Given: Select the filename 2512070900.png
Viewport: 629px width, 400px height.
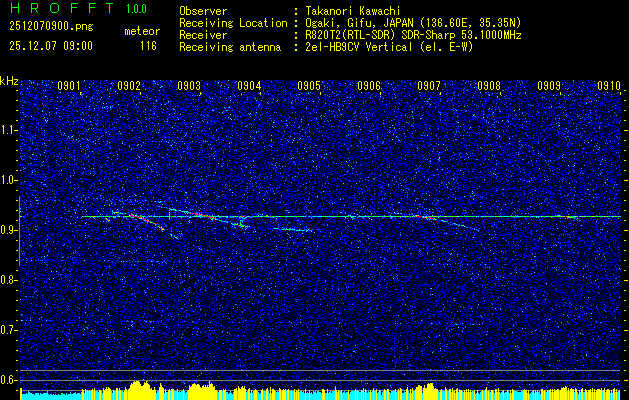Looking at the screenshot, I should coord(51,26).
